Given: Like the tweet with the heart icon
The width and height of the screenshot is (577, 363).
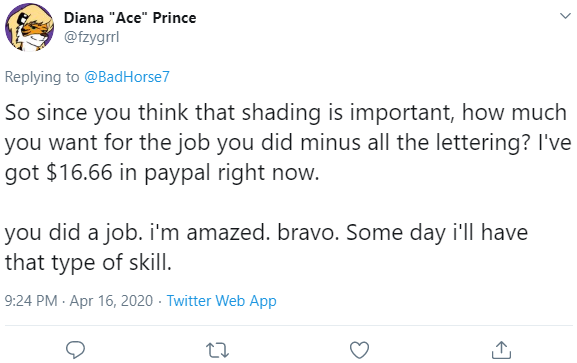Looking at the screenshot, I should tap(359, 350).
